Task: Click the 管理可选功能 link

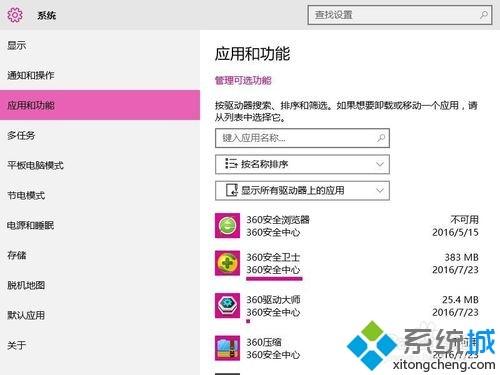Action: [x=243, y=80]
